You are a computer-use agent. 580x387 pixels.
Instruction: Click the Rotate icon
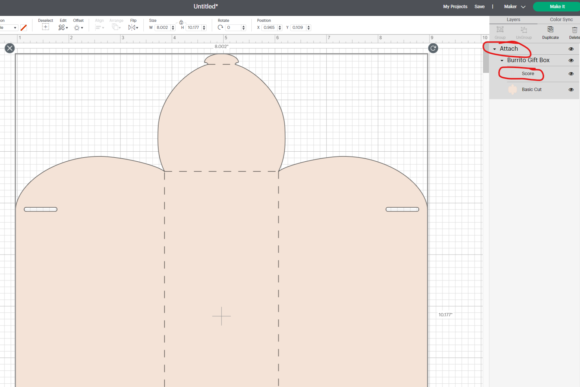tap(220, 27)
